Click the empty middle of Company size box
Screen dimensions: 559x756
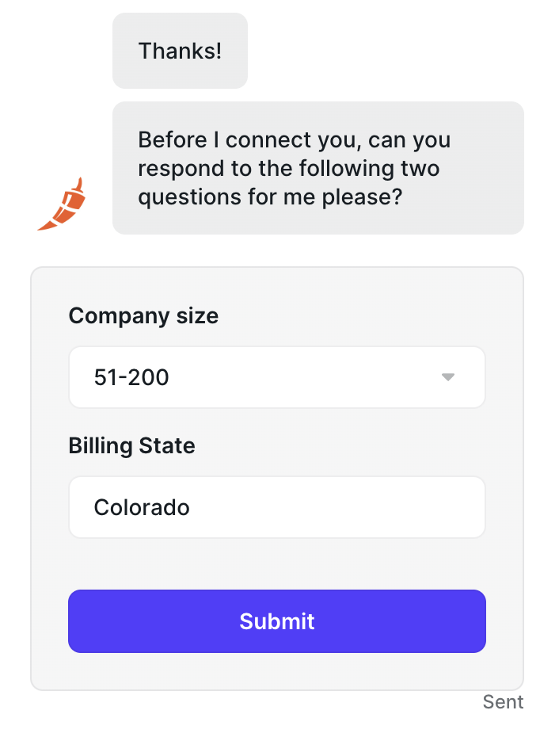(301, 377)
